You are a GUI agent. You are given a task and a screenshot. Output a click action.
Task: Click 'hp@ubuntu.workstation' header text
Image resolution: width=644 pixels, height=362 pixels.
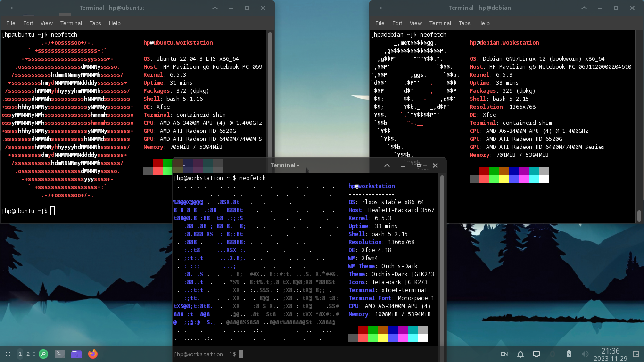coord(178,43)
